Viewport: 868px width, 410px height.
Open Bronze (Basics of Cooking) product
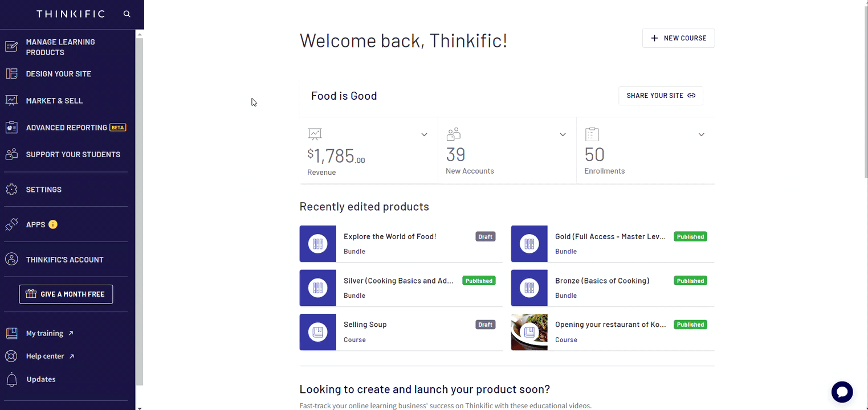coord(602,281)
